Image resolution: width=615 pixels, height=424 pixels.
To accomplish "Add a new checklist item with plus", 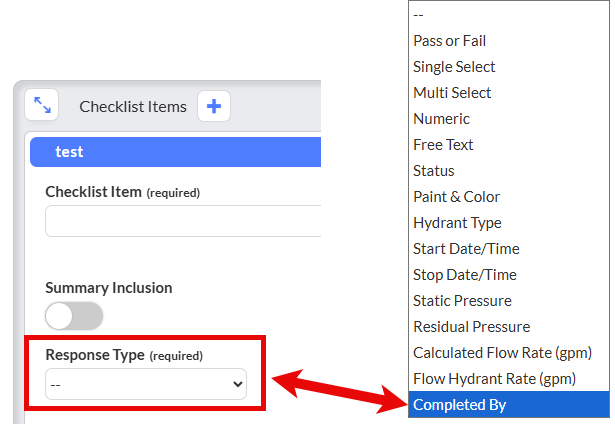I will click(213, 106).
